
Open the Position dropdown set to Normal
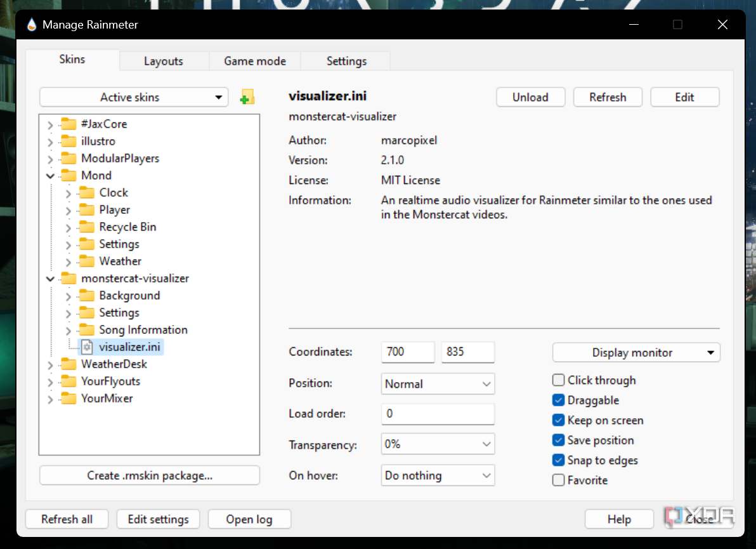tap(438, 384)
